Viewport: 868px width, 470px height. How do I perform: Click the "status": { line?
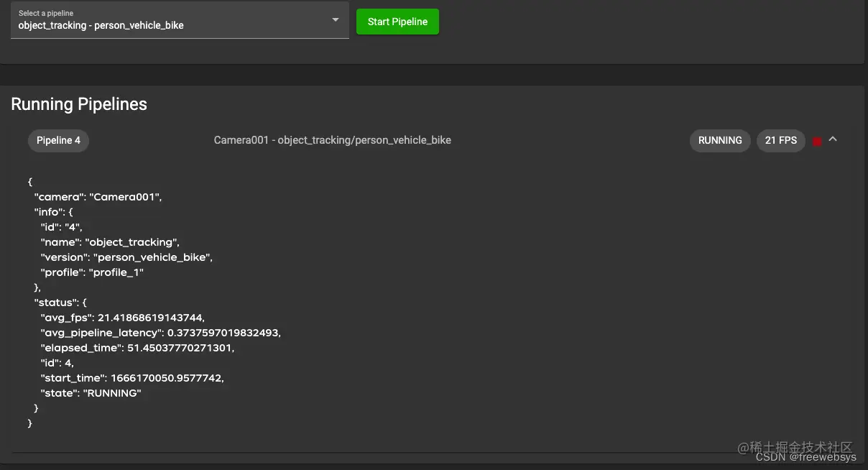60,303
